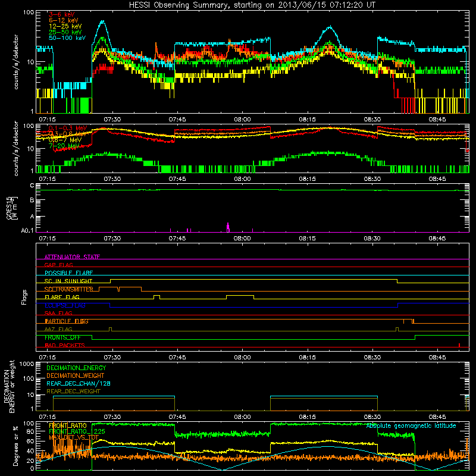Click the long raised FLARE_FLAG segment near 08:00
476x476 pixels.
tap(240, 295)
